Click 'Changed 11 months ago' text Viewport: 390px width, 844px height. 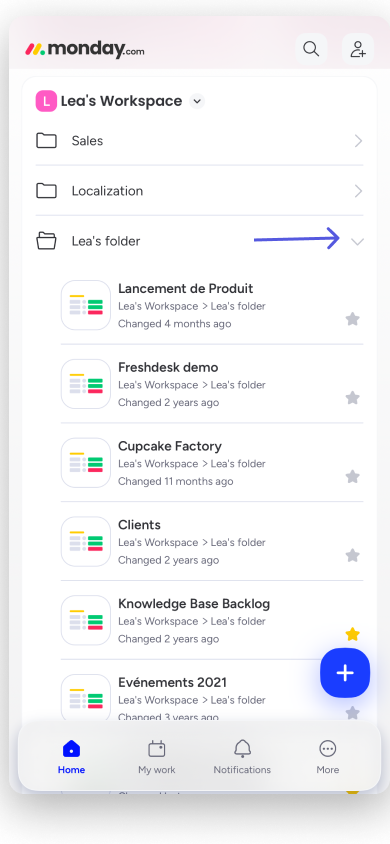(176, 481)
